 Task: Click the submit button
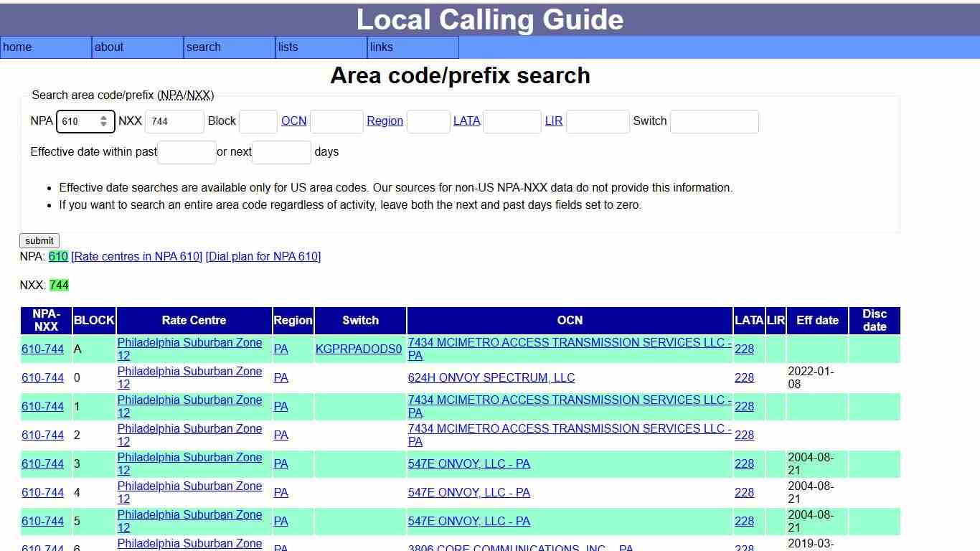click(39, 240)
